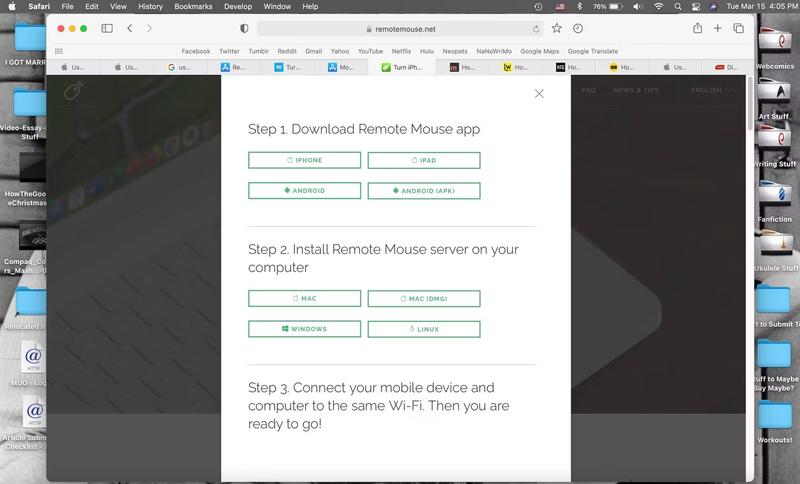This screenshot has width=800, height=484.
Task: Open history clock icon in toolbar
Action: pyautogui.click(x=578, y=29)
